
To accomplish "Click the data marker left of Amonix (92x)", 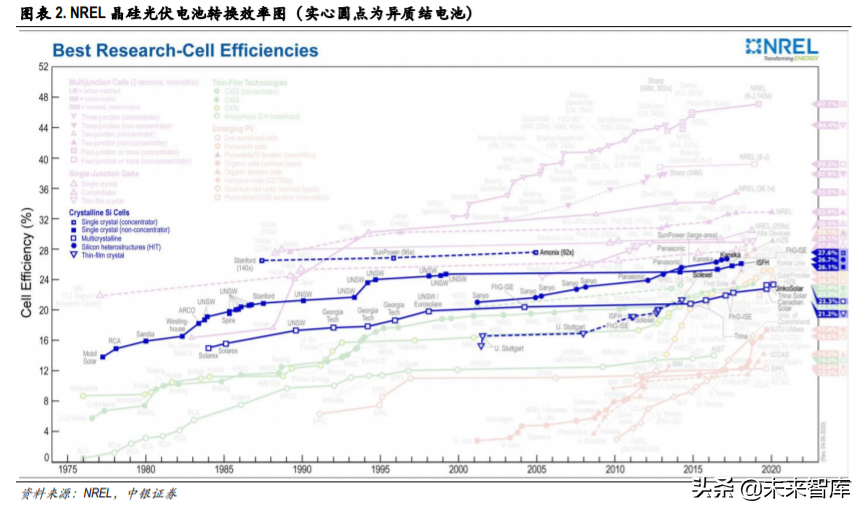I will [536, 253].
